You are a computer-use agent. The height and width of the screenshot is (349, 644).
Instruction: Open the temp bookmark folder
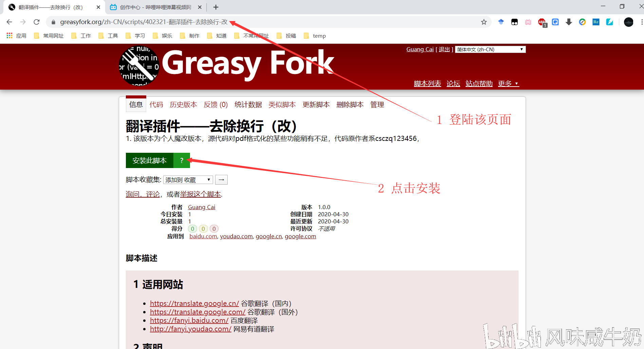(315, 36)
